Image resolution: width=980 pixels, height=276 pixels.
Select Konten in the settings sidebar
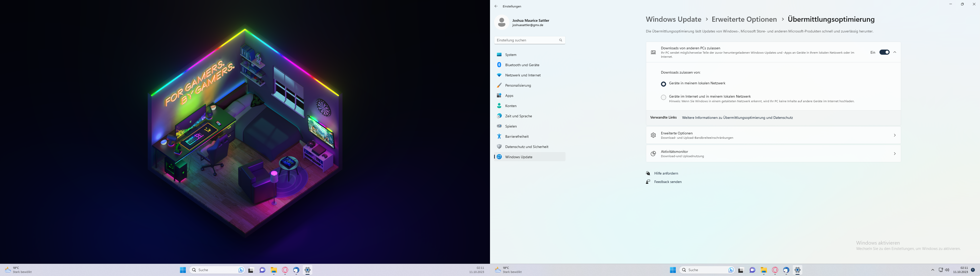[530, 106]
